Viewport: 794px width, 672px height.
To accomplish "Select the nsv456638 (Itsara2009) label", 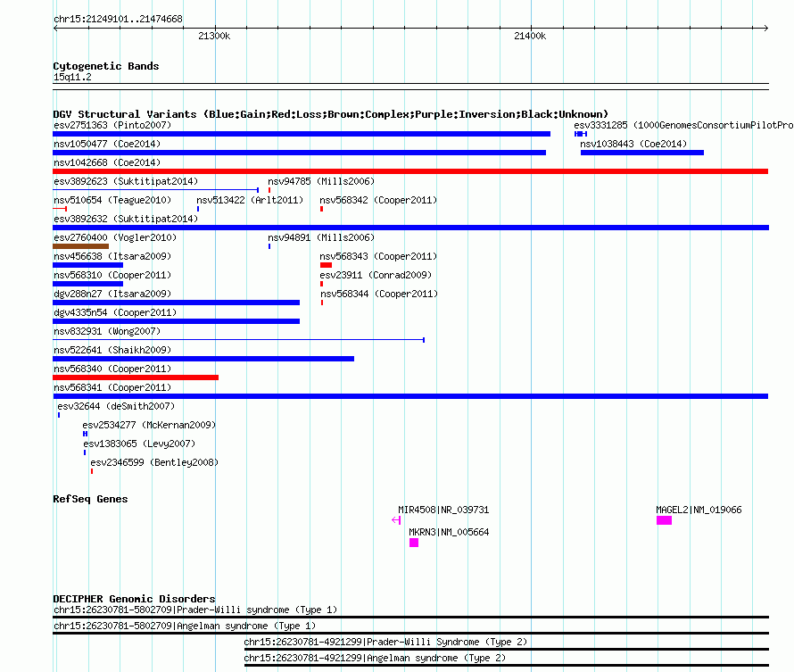I will point(112,256).
